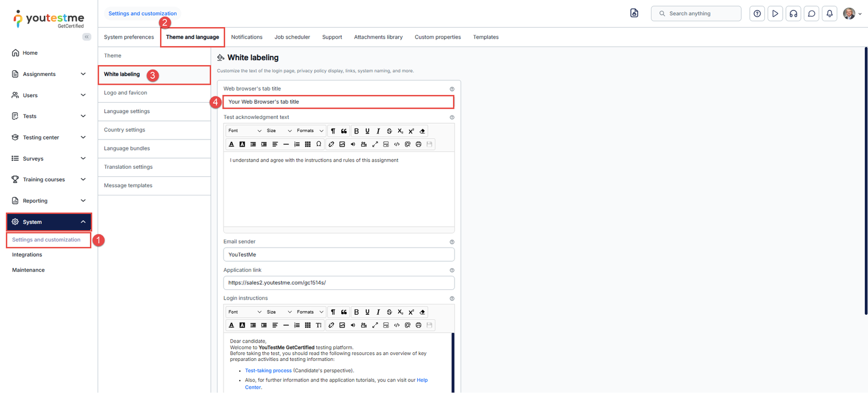
Task: Click document lock icon near search
Action: click(634, 13)
